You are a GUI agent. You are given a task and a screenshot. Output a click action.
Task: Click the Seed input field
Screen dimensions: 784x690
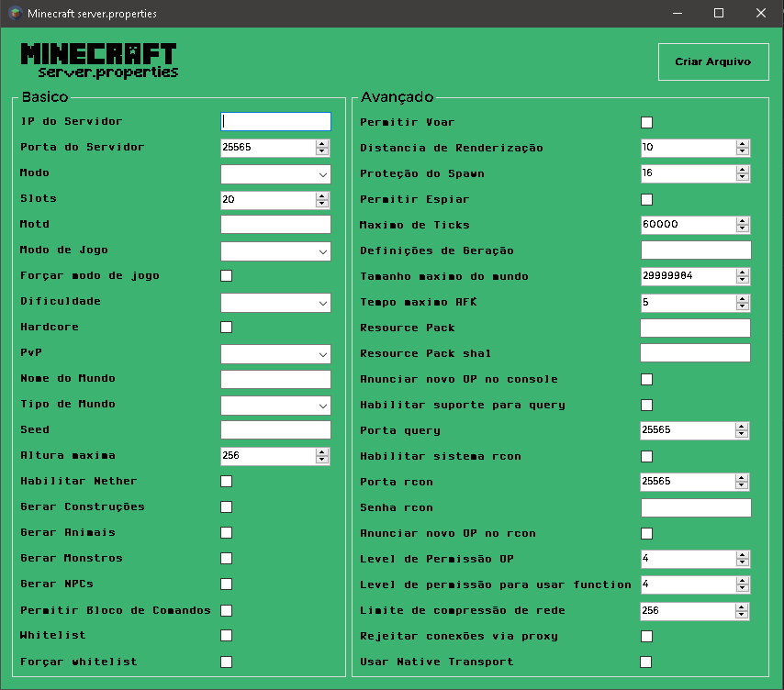(x=275, y=429)
